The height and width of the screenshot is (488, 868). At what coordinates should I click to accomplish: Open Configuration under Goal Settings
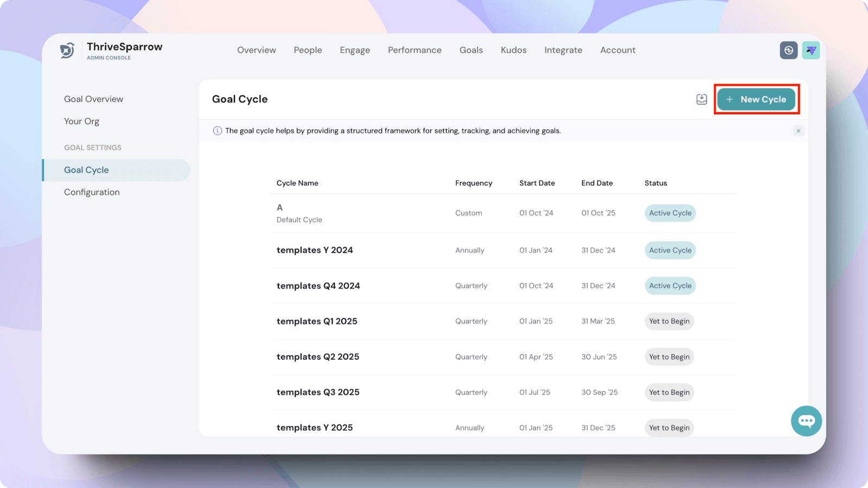pos(92,192)
